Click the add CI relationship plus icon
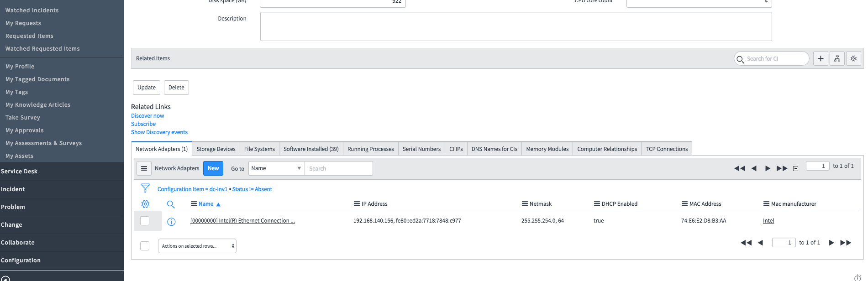The image size is (868, 281). pos(821,58)
